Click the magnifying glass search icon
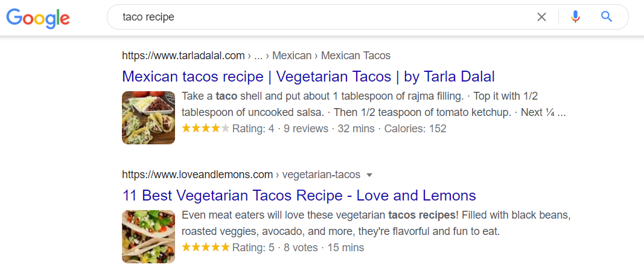 point(607,17)
